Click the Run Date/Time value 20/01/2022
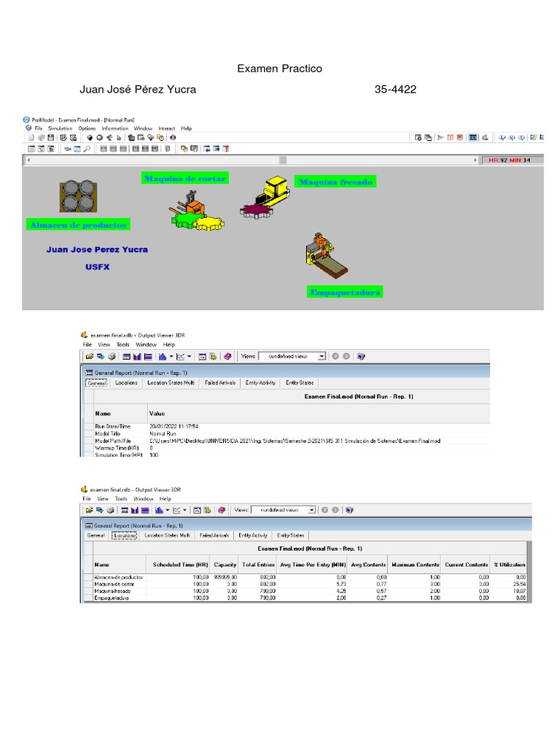The height and width of the screenshot is (747, 560). (x=174, y=426)
